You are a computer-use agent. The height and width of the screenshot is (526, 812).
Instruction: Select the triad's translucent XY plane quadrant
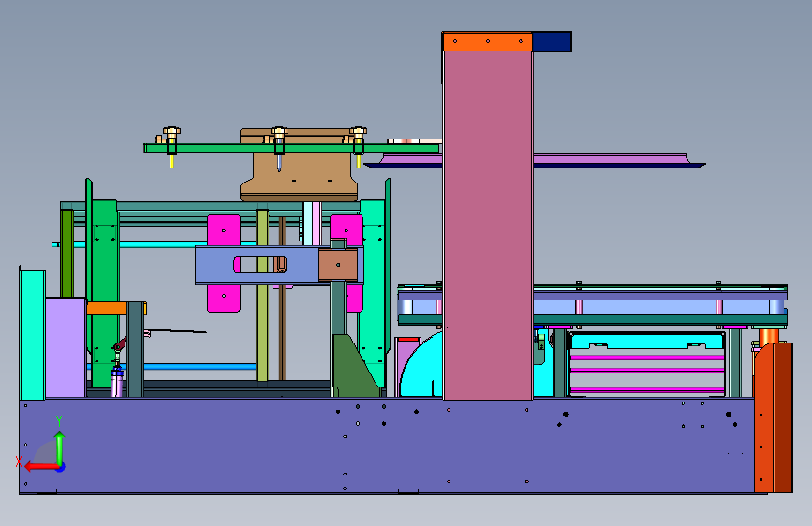tap(47, 454)
